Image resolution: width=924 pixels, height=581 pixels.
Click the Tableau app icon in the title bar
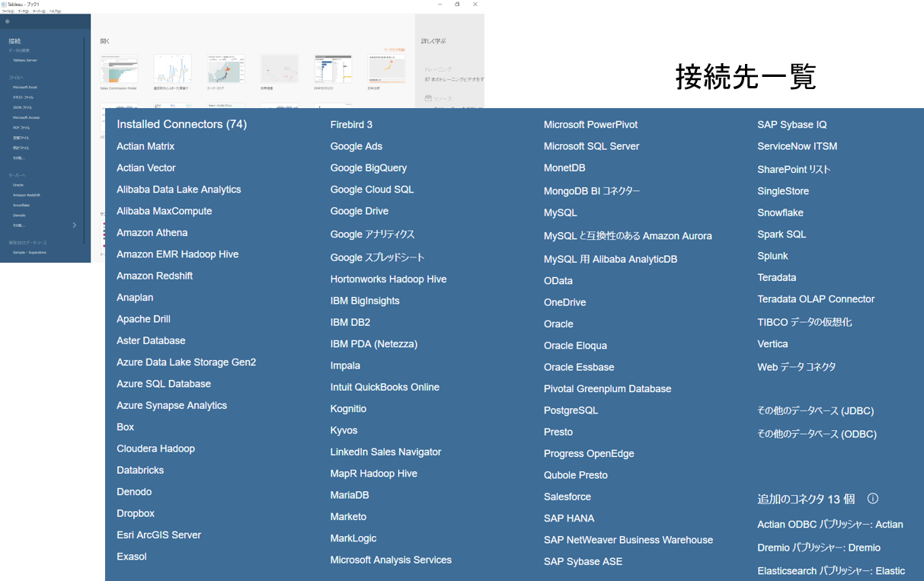coord(3,4)
